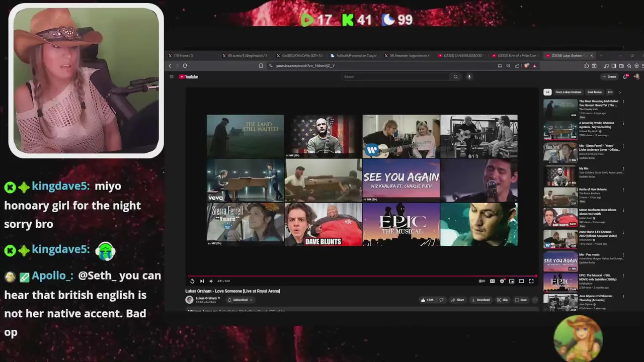Select the 'All' filter chip
Viewport: 644px width, 362px height.
tap(547, 92)
